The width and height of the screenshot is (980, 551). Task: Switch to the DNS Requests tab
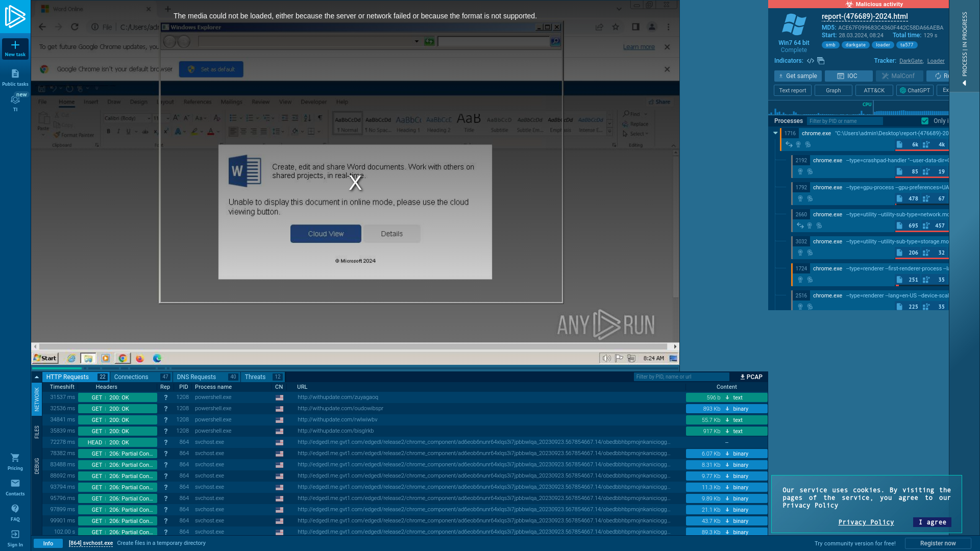tap(207, 377)
